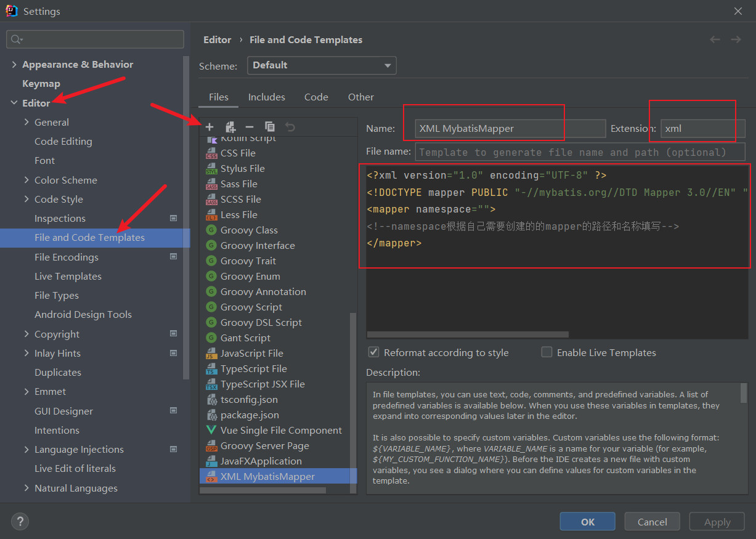Open Live Templates settings page

[68, 277]
